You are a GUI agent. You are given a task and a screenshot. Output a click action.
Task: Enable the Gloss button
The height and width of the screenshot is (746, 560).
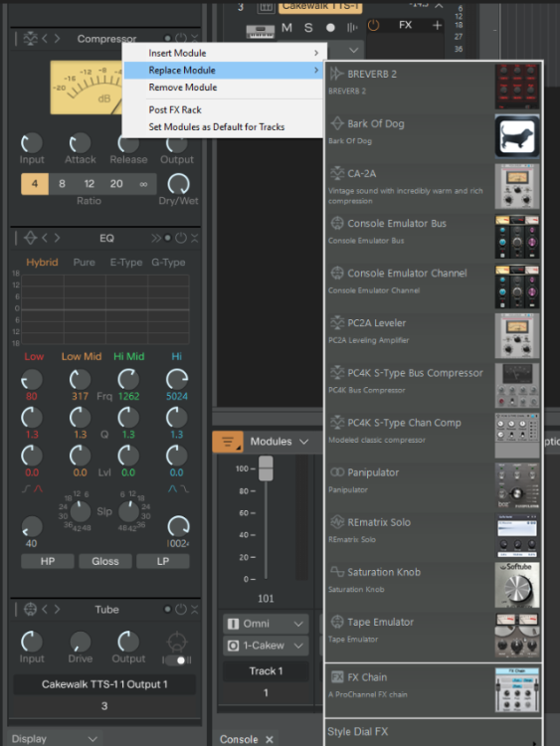(x=105, y=561)
